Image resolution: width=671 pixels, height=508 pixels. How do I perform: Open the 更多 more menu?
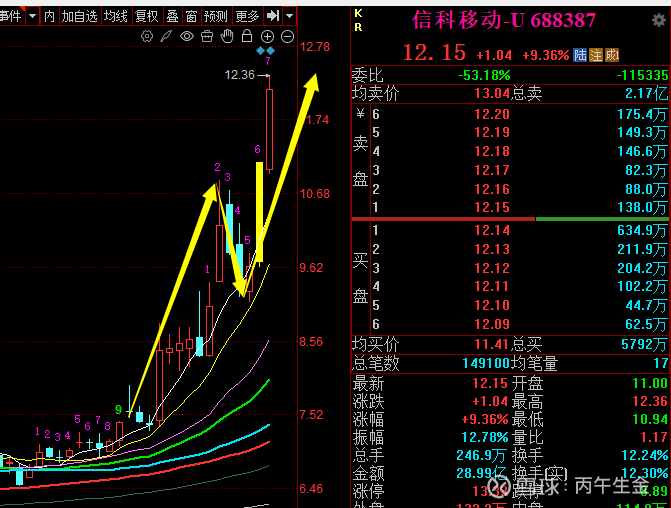pyautogui.click(x=247, y=16)
